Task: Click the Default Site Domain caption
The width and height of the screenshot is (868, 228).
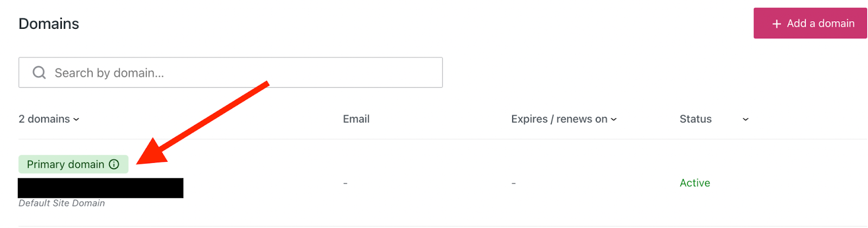Action: coord(61,203)
